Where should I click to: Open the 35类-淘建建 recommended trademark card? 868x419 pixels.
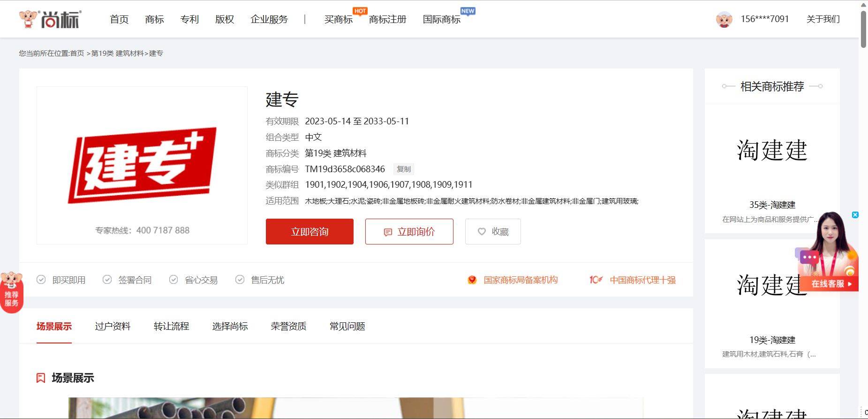pos(772,169)
